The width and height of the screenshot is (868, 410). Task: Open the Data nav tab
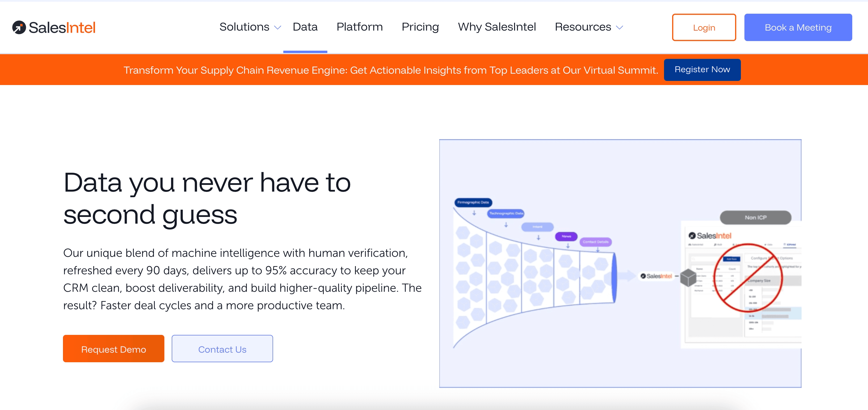[x=305, y=27]
